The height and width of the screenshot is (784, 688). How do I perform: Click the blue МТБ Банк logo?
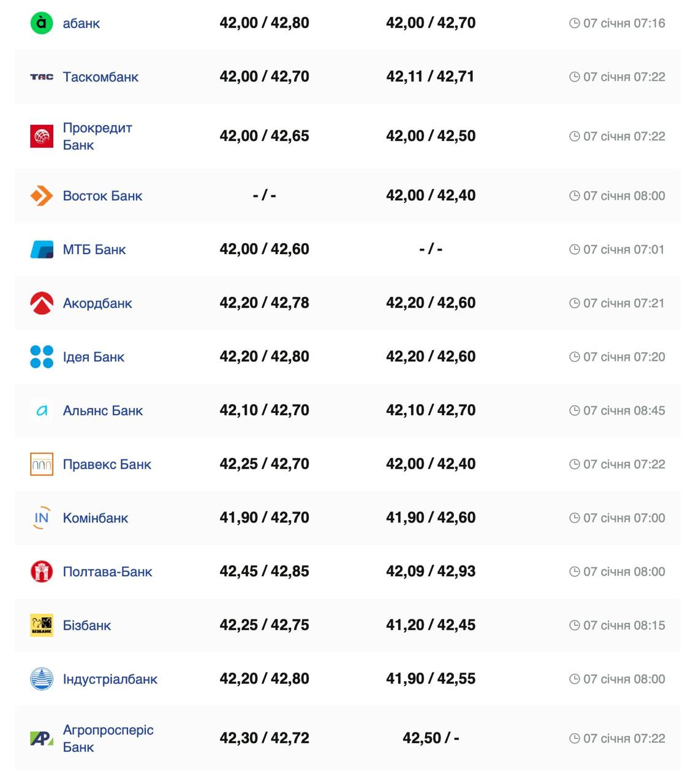(x=42, y=250)
